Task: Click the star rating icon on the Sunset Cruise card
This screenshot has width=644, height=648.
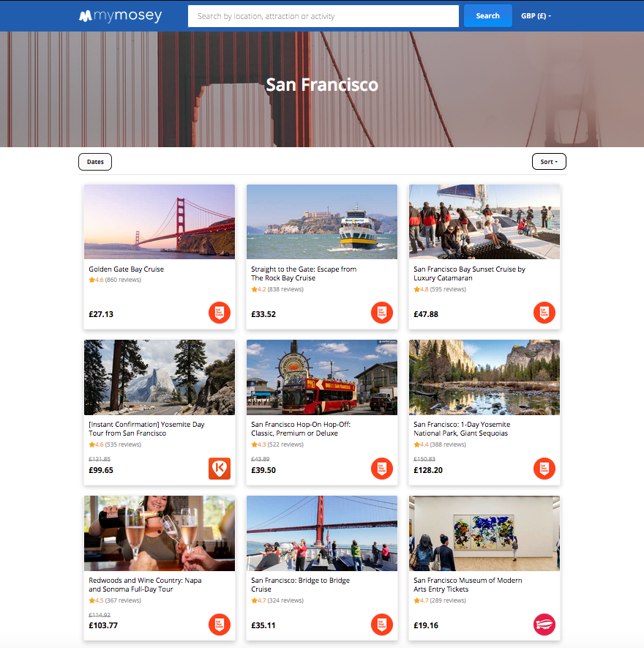Action: pos(416,289)
